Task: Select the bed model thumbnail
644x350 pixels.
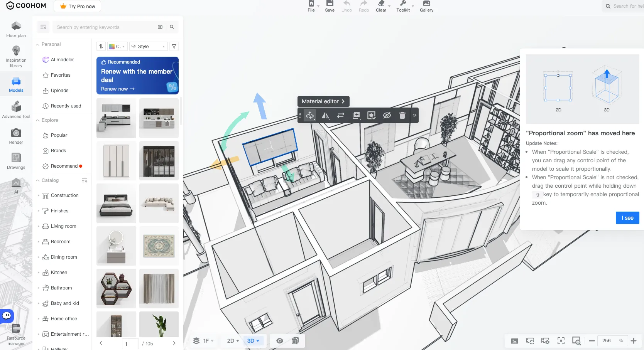Action: 116,204
